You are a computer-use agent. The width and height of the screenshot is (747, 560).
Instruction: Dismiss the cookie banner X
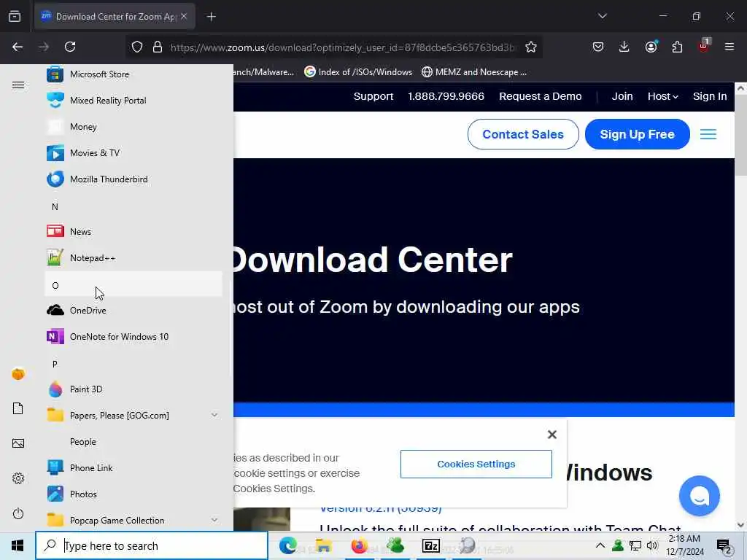tap(552, 435)
